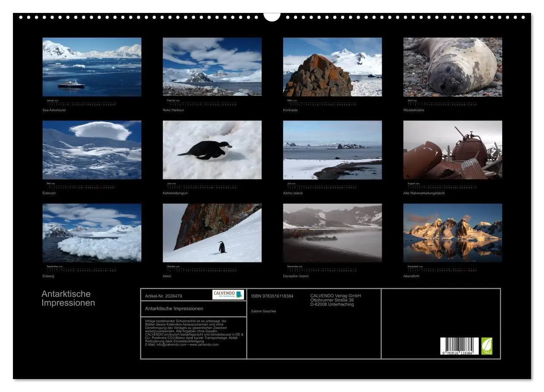Screen dimensions: 544x392
Task: Open the Sea Adventurer ship photo
Action: (92, 67)
